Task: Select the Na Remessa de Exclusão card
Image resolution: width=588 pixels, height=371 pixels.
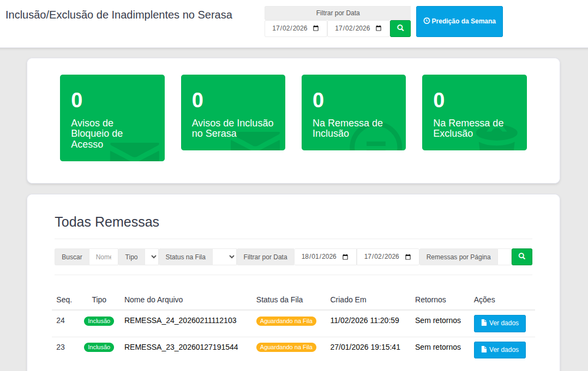Action: [x=474, y=112]
